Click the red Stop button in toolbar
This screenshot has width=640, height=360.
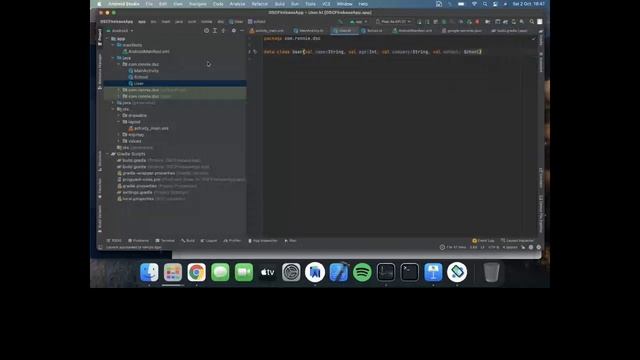pos(477,22)
